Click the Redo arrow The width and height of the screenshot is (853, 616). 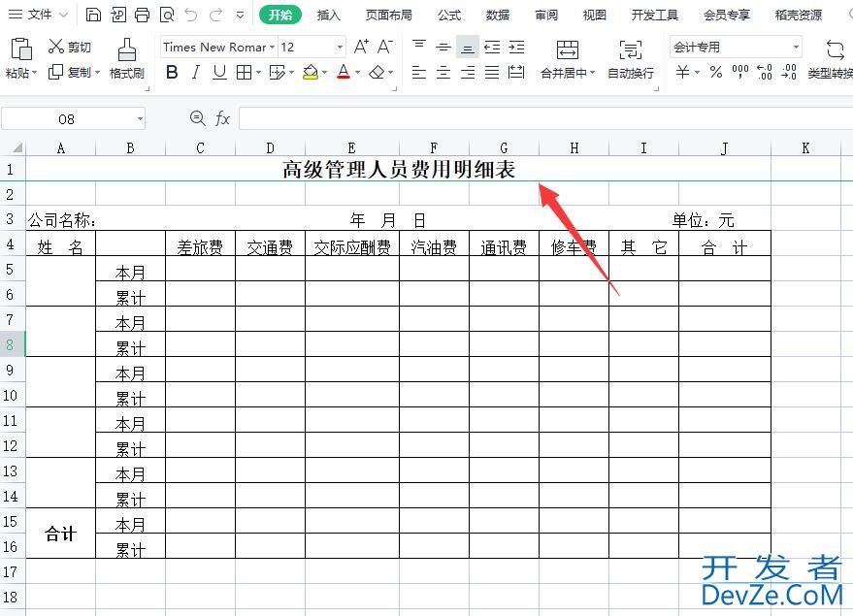tap(216, 15)
